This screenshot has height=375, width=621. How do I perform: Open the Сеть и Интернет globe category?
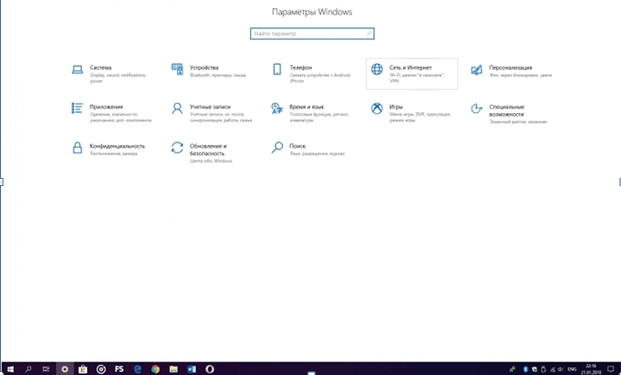[412, 74]
